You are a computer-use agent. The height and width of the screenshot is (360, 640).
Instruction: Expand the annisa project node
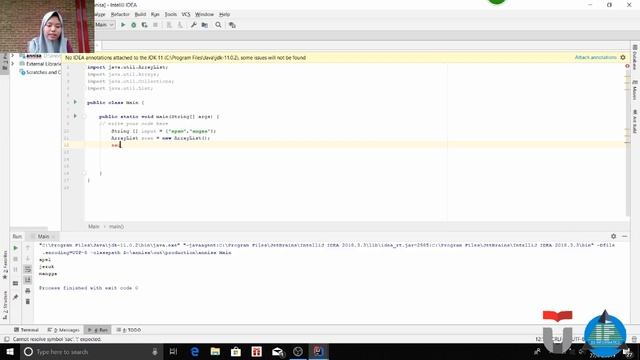point(13,56)
